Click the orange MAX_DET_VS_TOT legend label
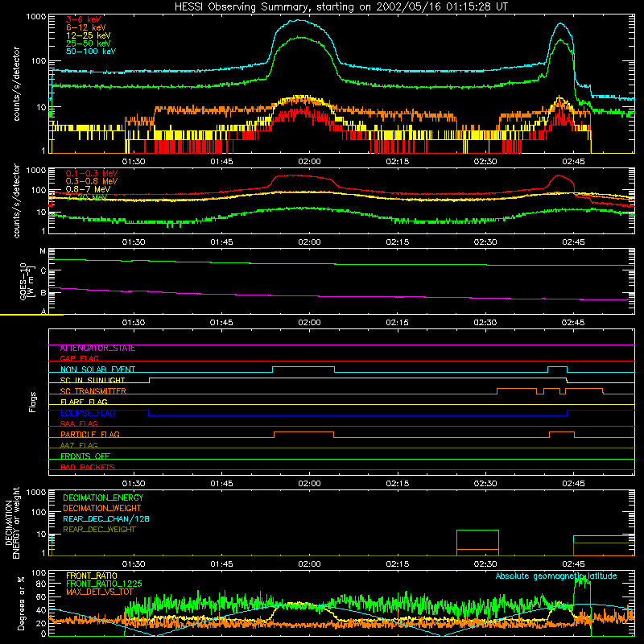 [100, 592]
